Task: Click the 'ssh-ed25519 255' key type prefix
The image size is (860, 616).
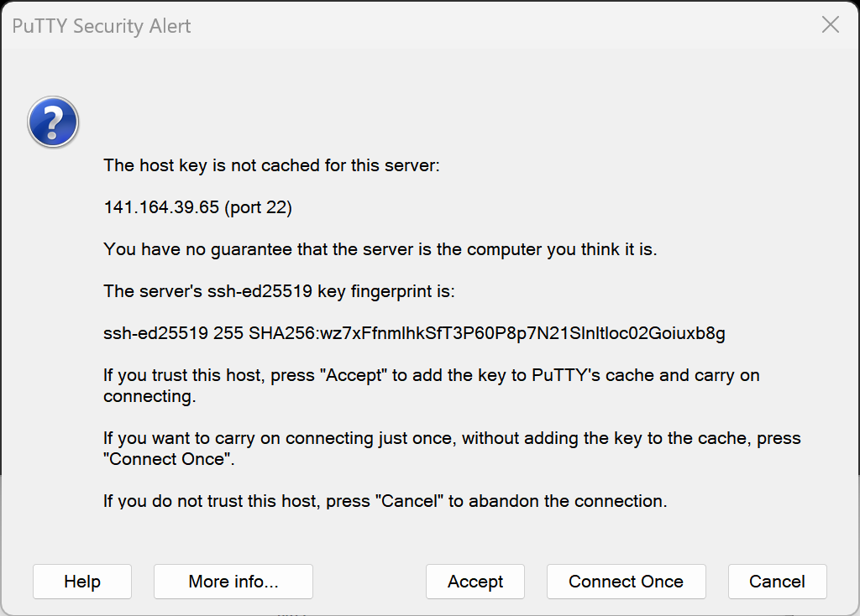Action: [173, 333]
